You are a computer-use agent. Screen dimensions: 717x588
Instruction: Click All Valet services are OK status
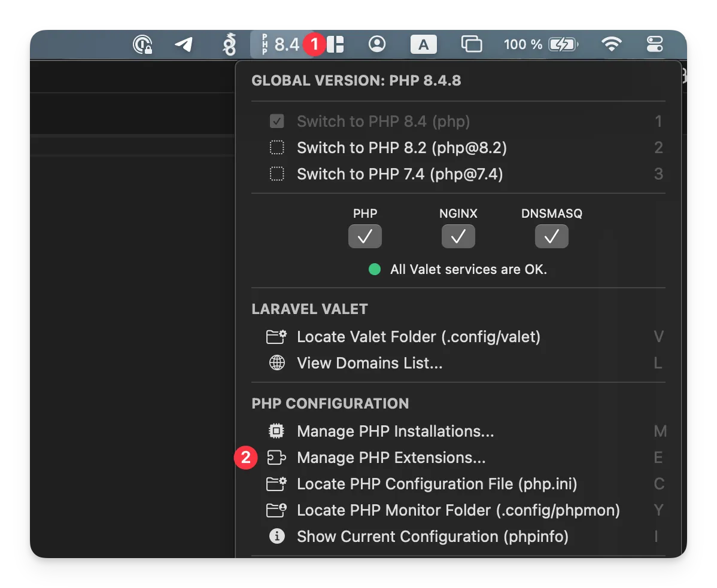click(x=468, y=270)
